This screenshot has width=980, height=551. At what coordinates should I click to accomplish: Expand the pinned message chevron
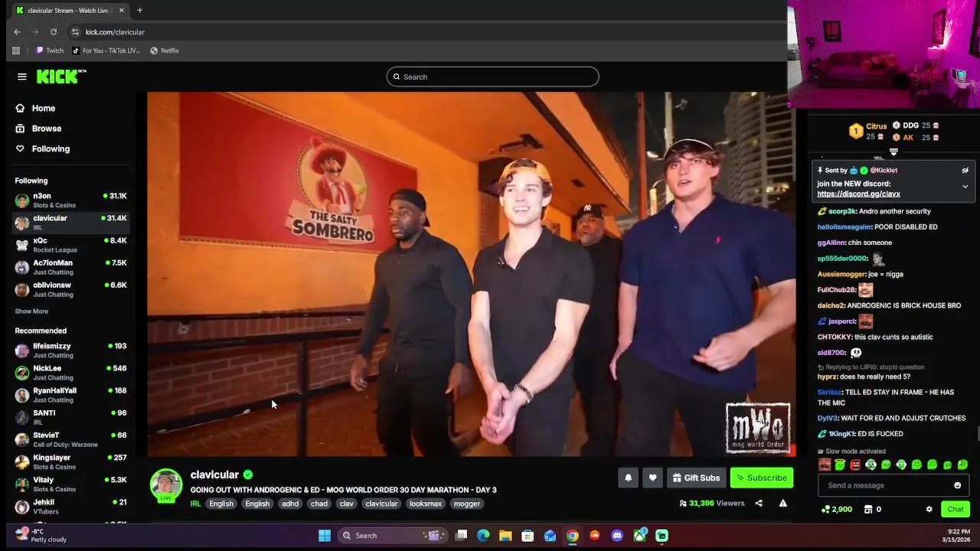(965, 186)
